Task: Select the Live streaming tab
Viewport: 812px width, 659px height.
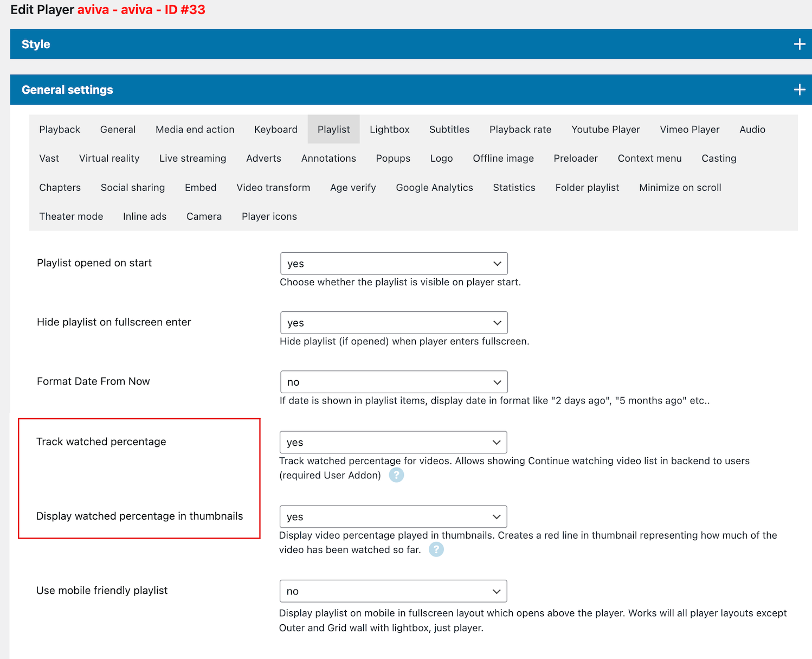Action: pyautogui.click(x=192, y=158)
